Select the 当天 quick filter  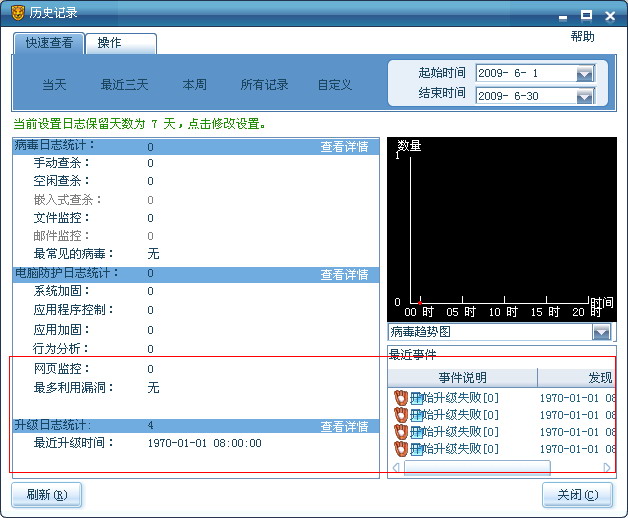click(54, 85)
